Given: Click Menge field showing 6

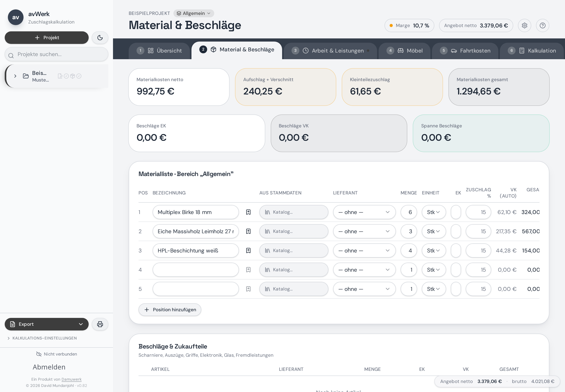Looking at the screenshot, I should click(x=409, y=212).
